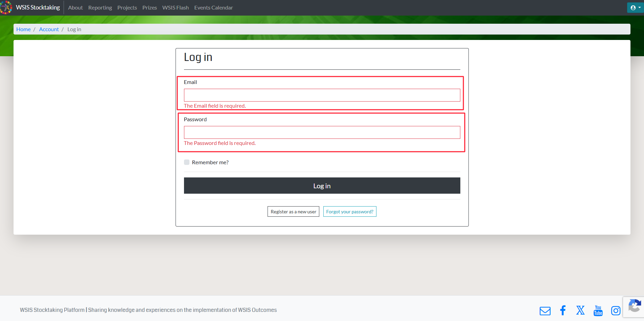Open the Events Calendar page
Screen dimensions: 644x321
point(213,7)
